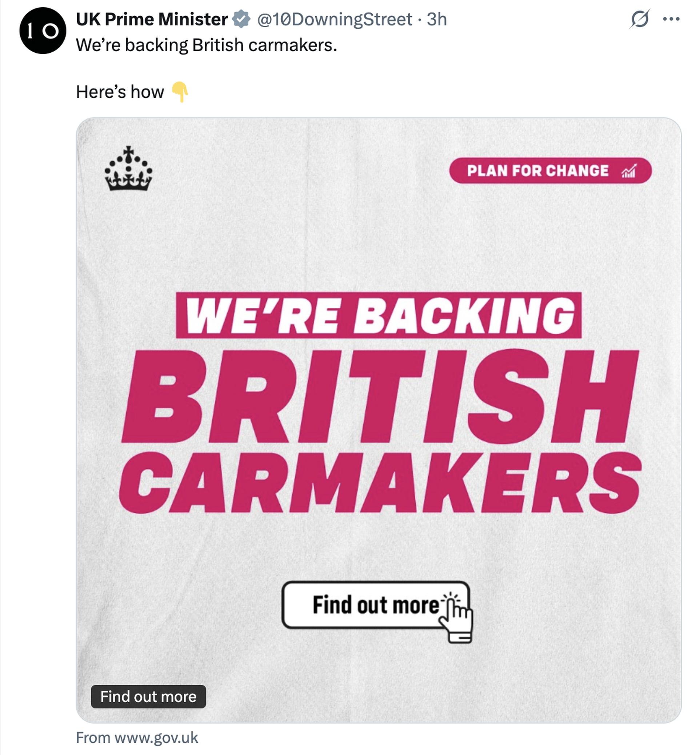Click the verified badge beside UK Prime Minister
Image resolution: width=700 pixels, height=755 pixels.
[241, 19]
